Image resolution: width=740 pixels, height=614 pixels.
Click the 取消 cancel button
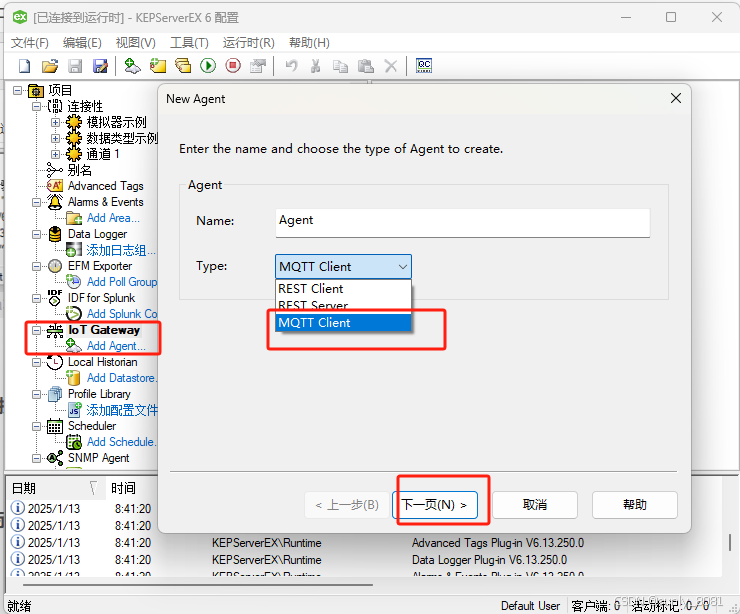tap(535, 505)
